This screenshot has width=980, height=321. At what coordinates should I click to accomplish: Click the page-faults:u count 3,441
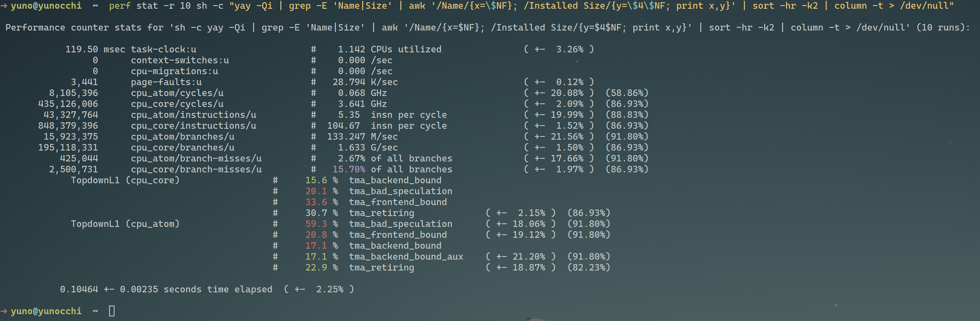point(84,82)
